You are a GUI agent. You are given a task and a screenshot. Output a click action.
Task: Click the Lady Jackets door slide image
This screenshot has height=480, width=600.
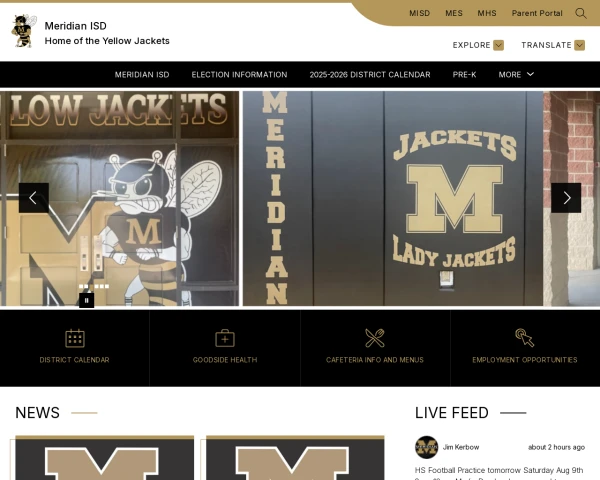tap(393, 198)
